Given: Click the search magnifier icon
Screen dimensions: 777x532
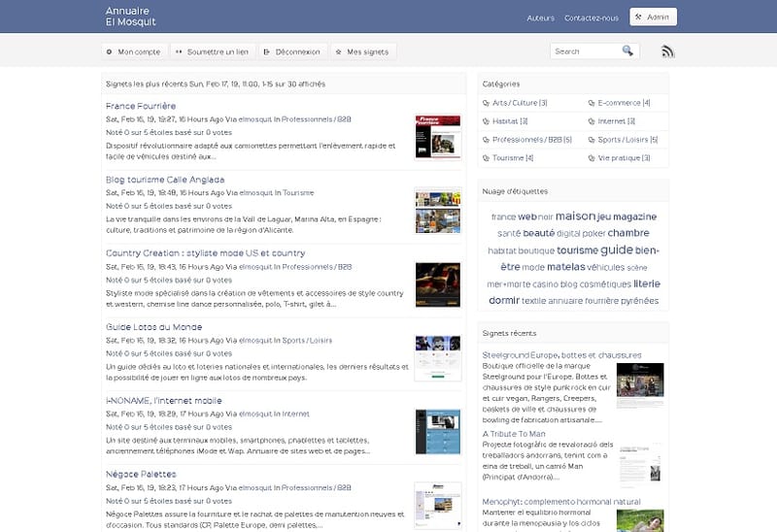Looking at the screenshot, I should point(627,50).
